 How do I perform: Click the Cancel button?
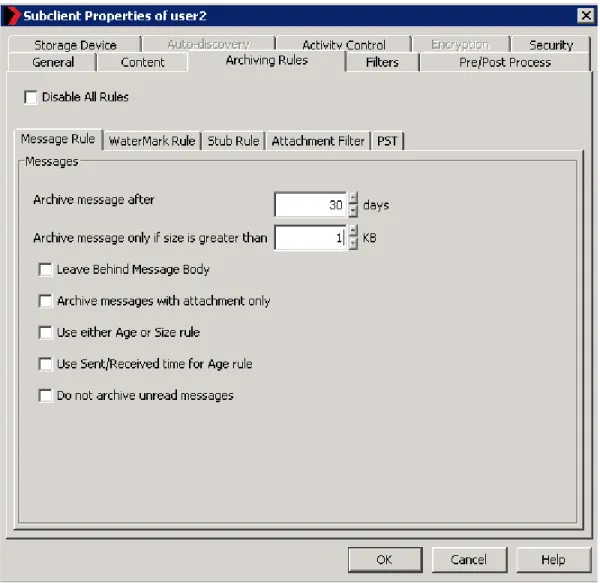click(x=469, y=560)
